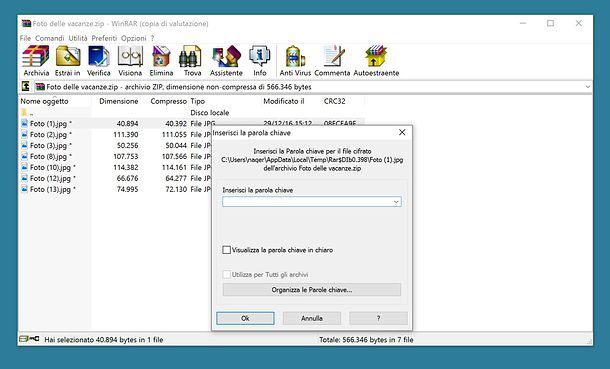
Task: Click 'Disco locale' type cell
Action: (x=210, y=113)
